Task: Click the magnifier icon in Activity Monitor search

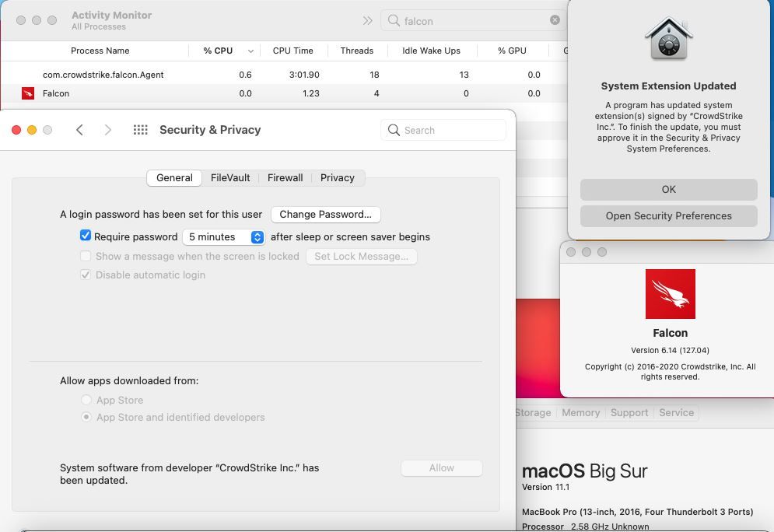Action: pos(394,20)
